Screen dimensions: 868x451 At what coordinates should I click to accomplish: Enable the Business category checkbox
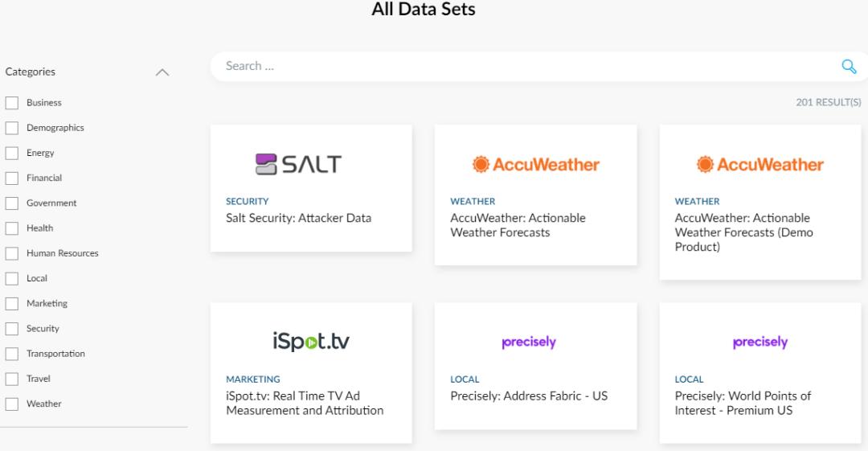click(x=12, y=103)
